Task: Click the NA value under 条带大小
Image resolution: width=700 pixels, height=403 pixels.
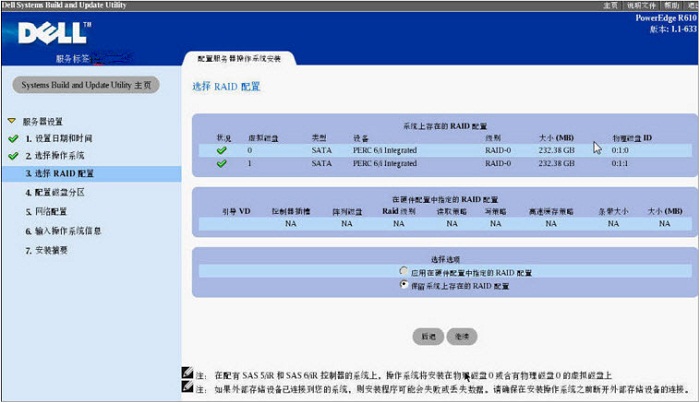Action: 613,224
